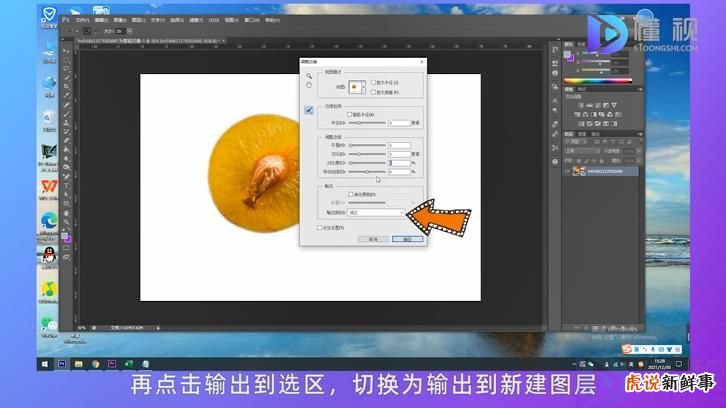The height and width of the screenshot is (408, 726).
Task: Open the Image (图像) menu
Action: point(120,20)
